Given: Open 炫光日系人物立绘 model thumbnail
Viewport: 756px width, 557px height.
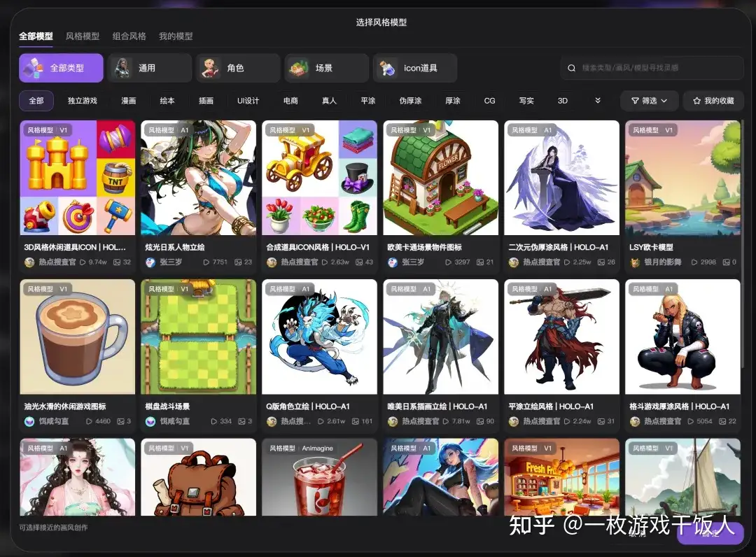Looking at the screenshot, I should pyautogui.click(x=199, y=178).
